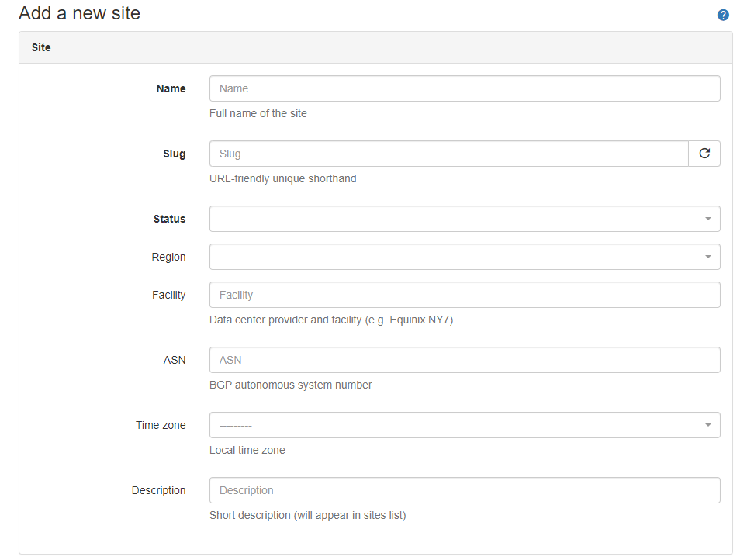754x560 pixels.
Task: Open the Status dropdown
Action: click(464, 219)
